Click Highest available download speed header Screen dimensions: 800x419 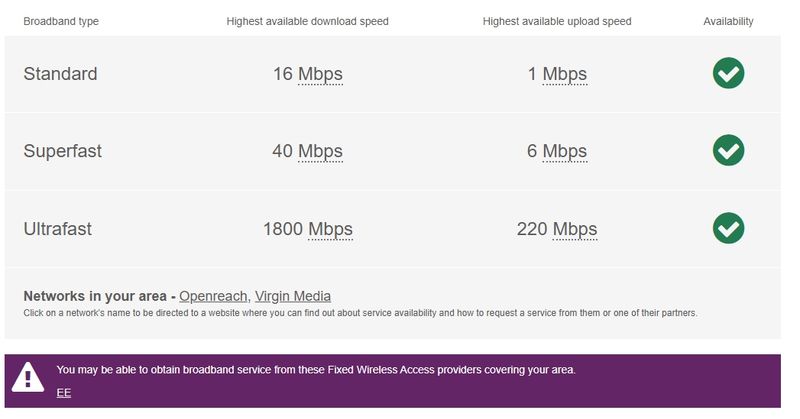[307, 21]
